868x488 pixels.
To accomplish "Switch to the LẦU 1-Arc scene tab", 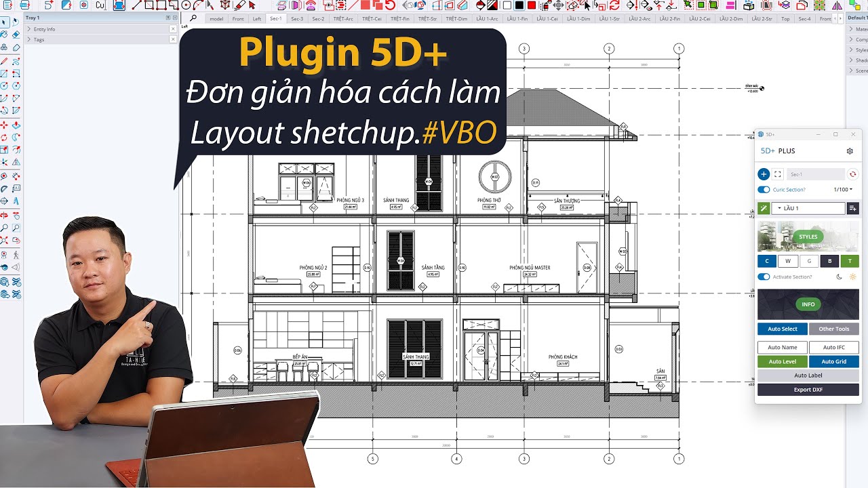I will pyautogui.click(x=487, y=19).
